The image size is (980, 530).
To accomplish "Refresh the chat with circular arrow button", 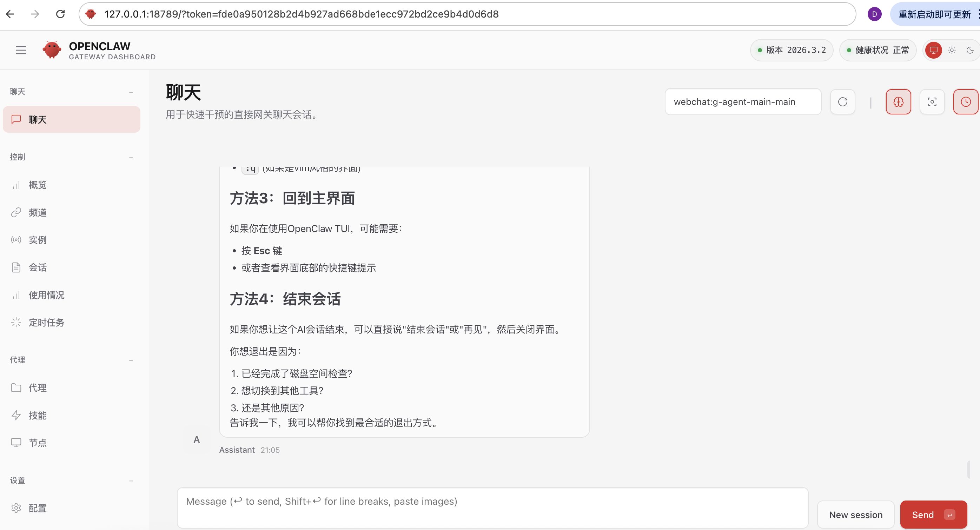I will [843, 101].
